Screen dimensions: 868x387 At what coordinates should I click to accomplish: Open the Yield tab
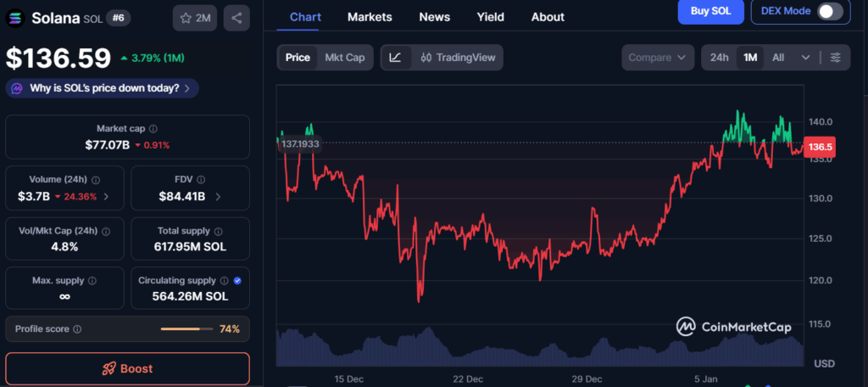point(490,17)
